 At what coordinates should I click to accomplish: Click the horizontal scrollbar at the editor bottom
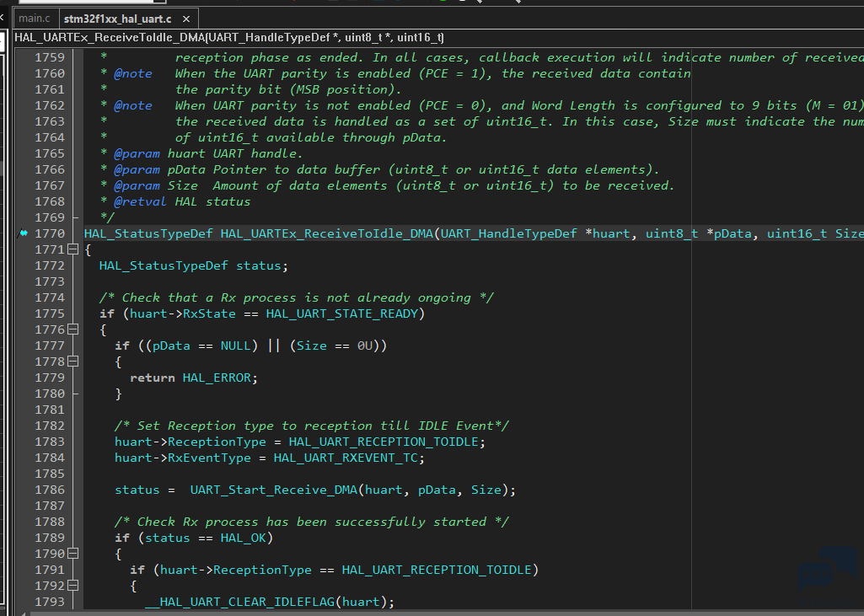click(x=421, y=612)
